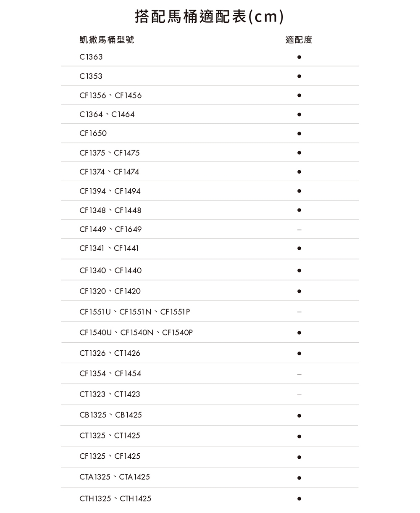
Task: Select the CF1356、CF1456 model text
Action: tap(110, 95)
